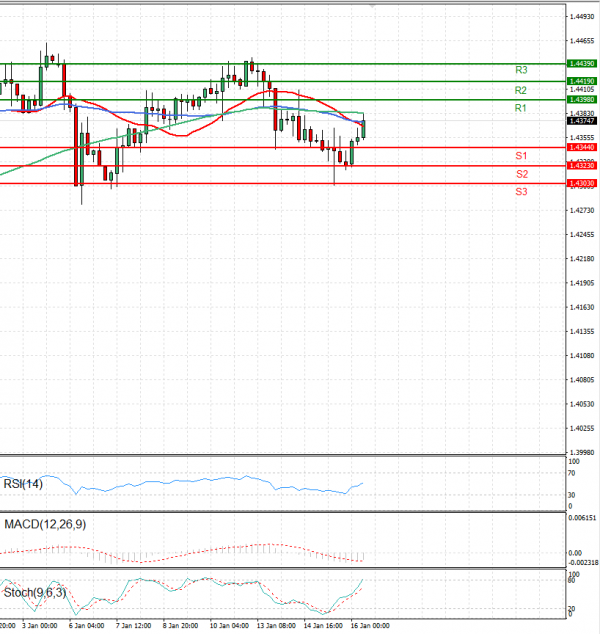Click the latest green candlestick on chart
This screenshot has width=600, height=634.
[363, 128]
